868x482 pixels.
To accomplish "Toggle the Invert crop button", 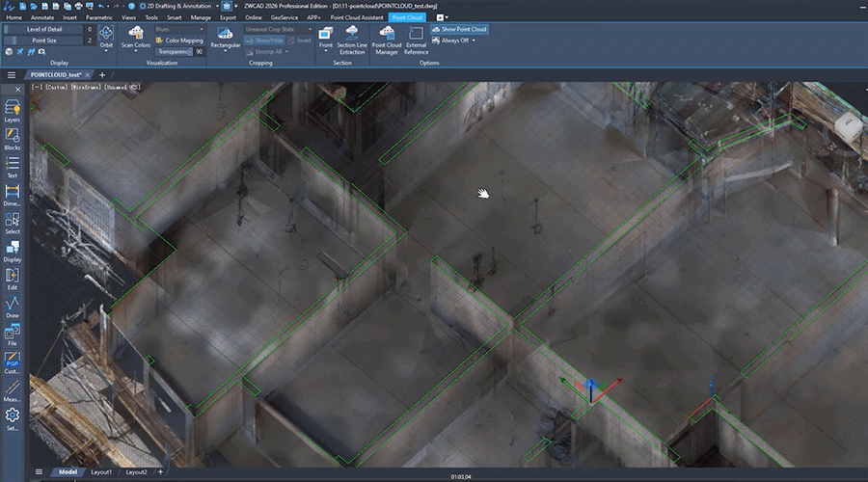I will (x=300, y=40).
